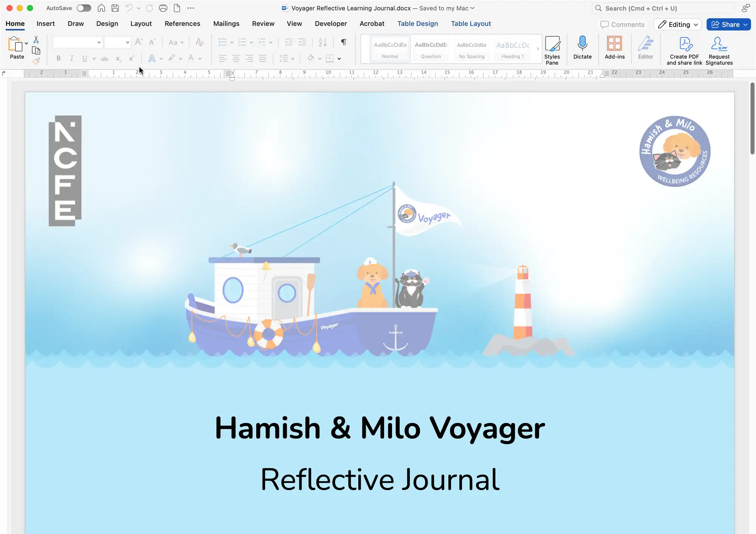Click the Align Right icon

click(249, 58)
